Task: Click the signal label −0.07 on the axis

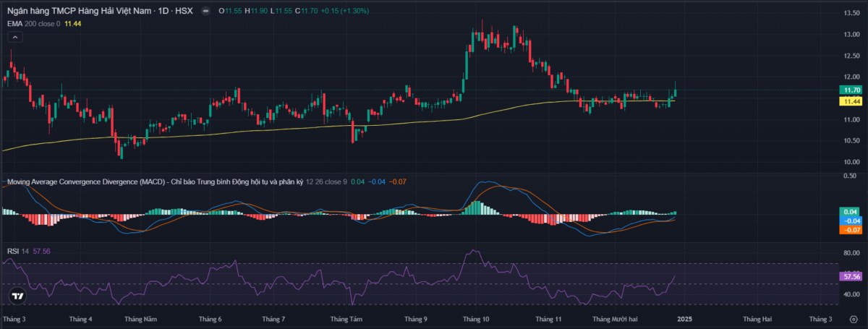Action: (849, 229)
